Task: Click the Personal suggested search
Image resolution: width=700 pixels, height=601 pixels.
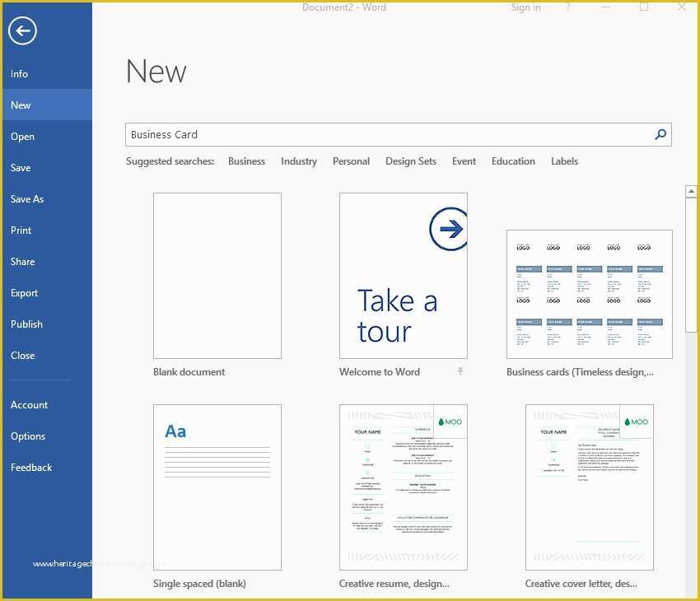Action: [x=351, y=161]
